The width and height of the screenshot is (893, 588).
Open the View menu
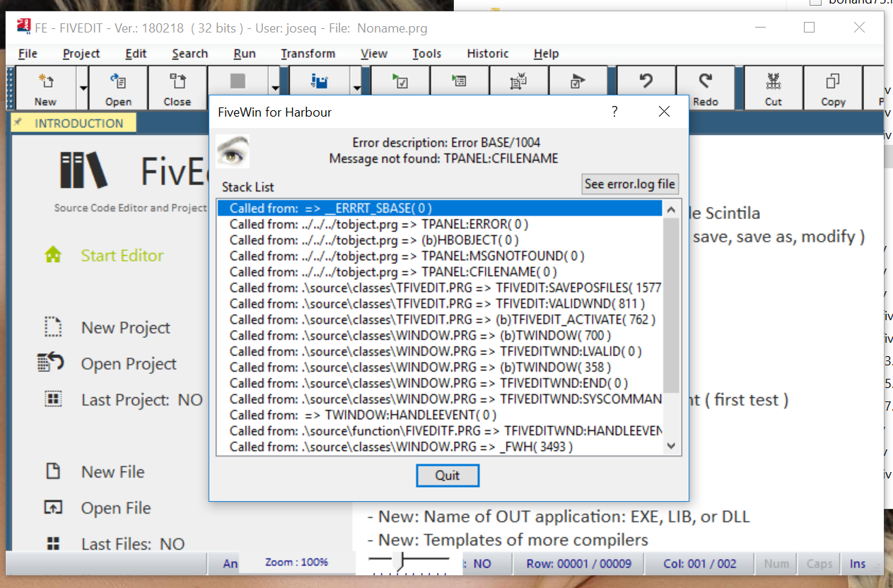tap(374, 54)
